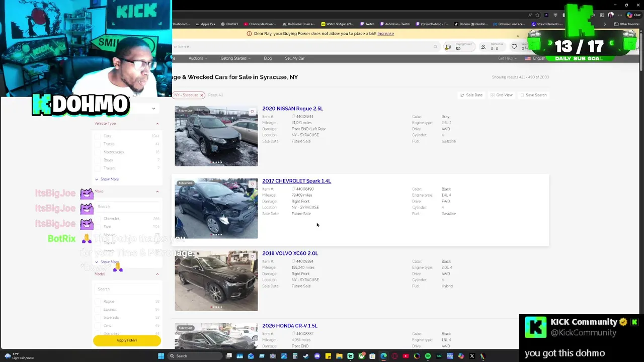
Task: Check the Silverado model checkbox
Action: (x=98, y=317)
